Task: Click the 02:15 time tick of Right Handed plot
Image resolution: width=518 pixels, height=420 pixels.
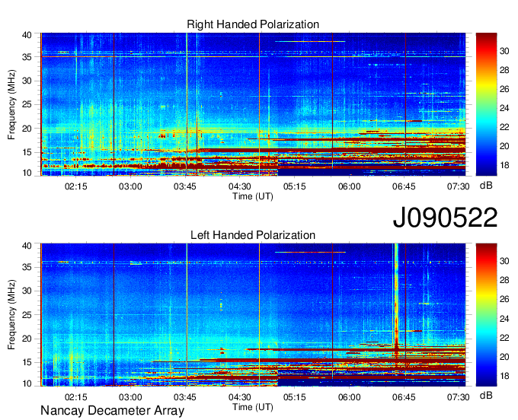Action: click(x=76, y=186)
